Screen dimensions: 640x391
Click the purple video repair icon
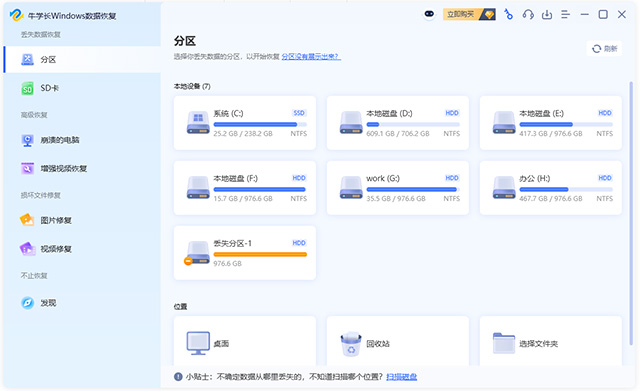tap(27, 249)
